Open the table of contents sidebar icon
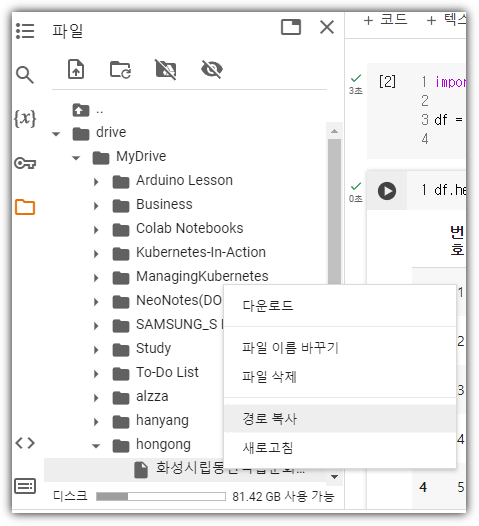 (x=25, y=31)
